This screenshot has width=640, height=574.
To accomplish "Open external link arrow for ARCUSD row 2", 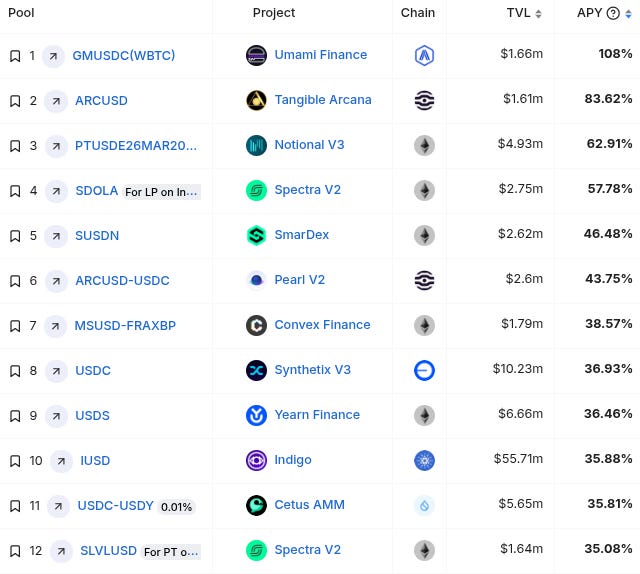I will (x=56, y=101).
